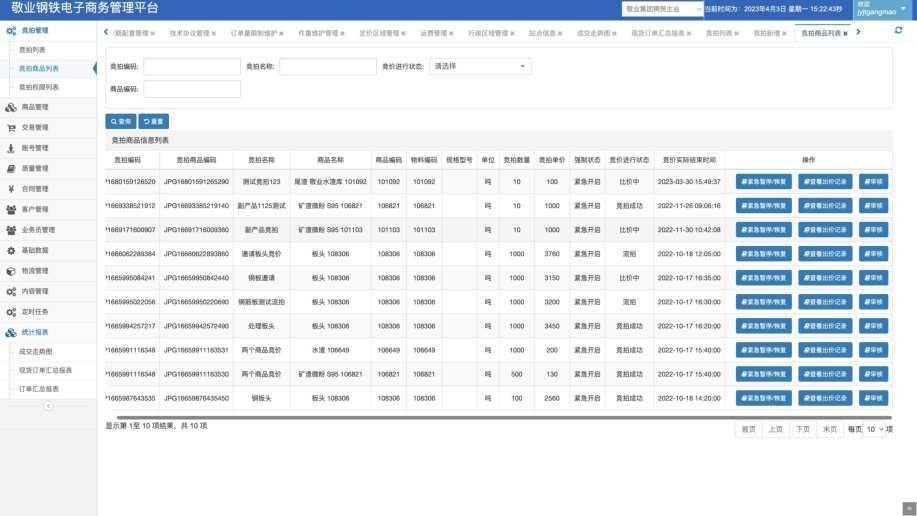
Task: Click first action button in 2022-10-16 14:20:00 row
Action: tap(763, 398)
